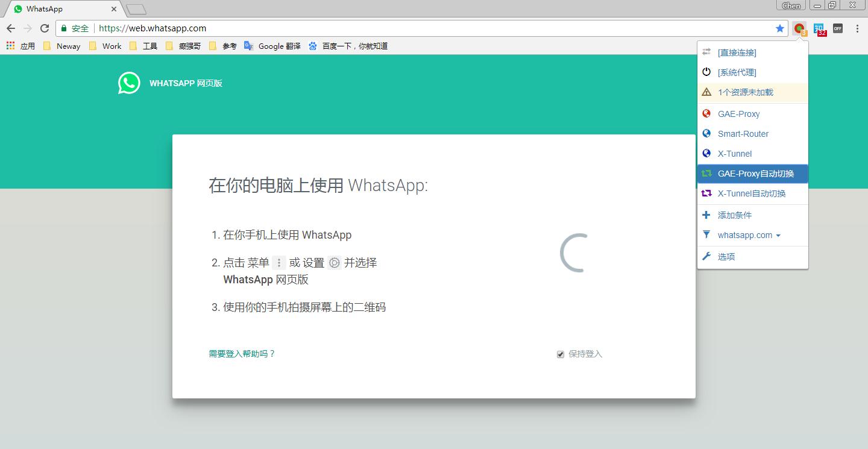The height and width of the screenshot is (449, 868).
Task: Click the green secure padlock icon
Action: click(x=64, y=28)
